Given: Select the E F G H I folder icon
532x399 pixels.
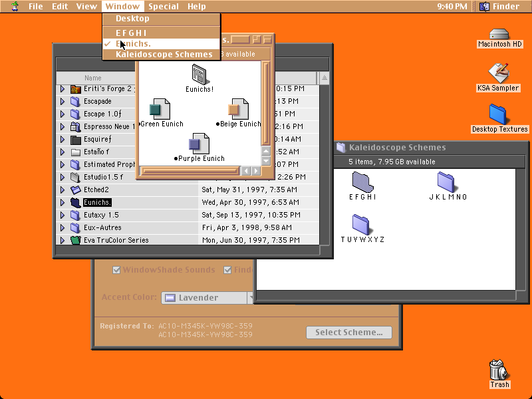Looking at the screenshot, I should (362, 182).
